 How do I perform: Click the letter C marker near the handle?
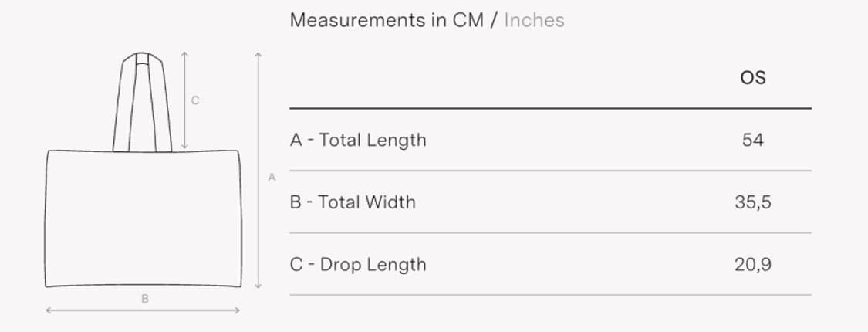195,100
